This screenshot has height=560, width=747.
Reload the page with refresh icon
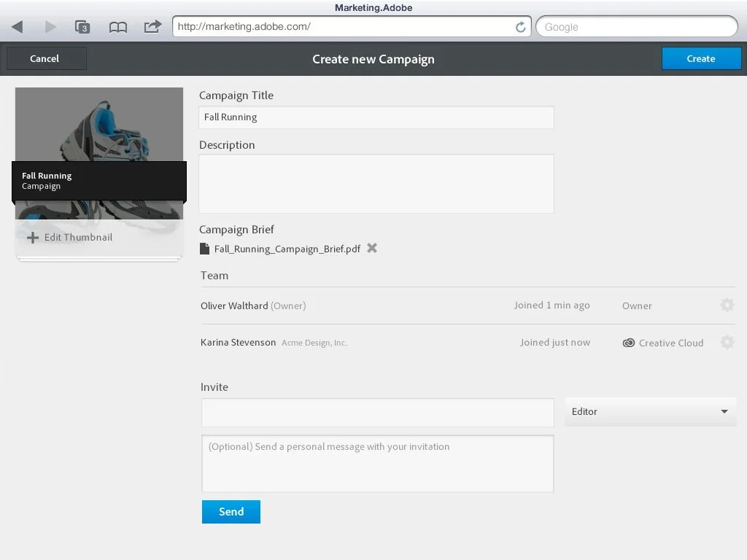pos(521,27)
